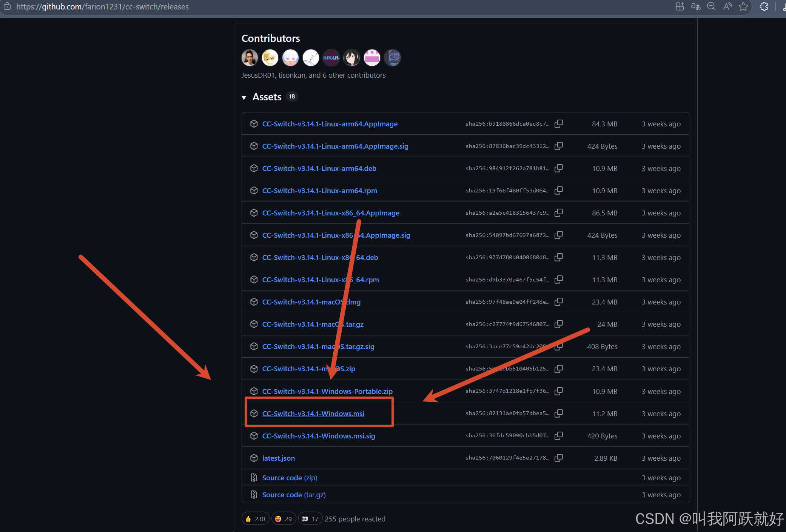Open the Source code (zip) link
The width and height of the screenshot is (786, 532).
pos(290,478)
